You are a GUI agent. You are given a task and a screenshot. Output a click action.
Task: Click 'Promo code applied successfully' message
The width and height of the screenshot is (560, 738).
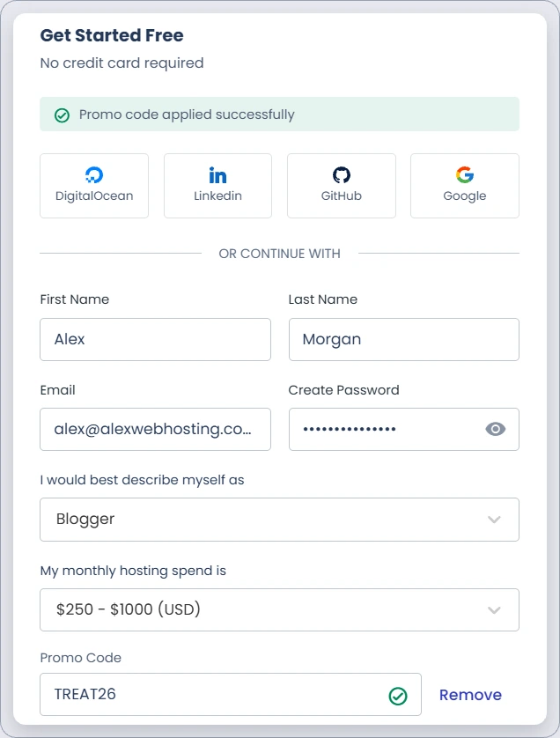(x=187, y=114)
